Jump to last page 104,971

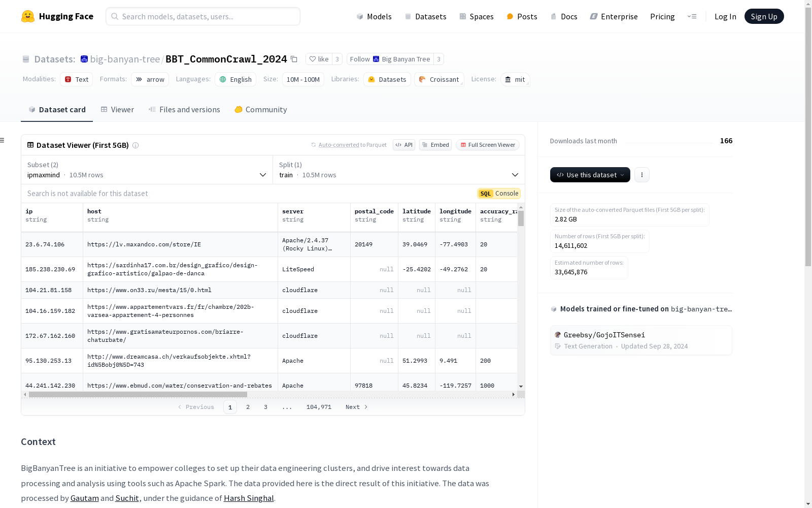tap(319, 407)
